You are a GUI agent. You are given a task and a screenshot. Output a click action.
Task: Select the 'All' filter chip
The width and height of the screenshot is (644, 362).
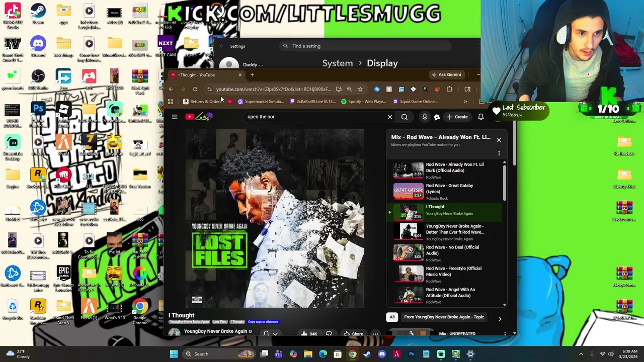392,317
